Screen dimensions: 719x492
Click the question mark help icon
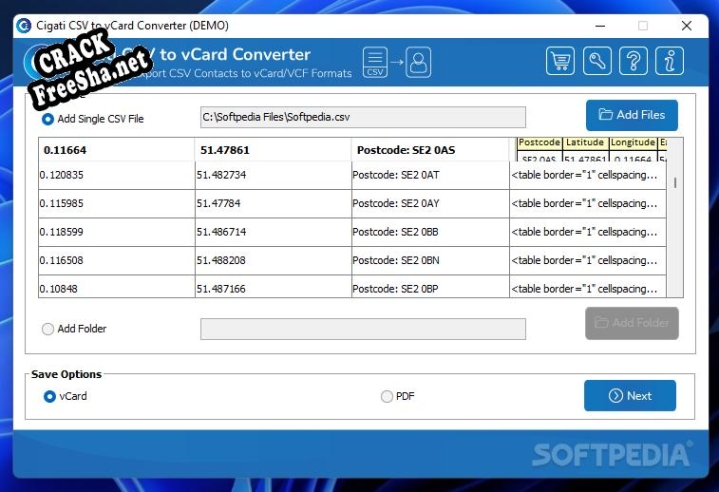tap(633, 61)
